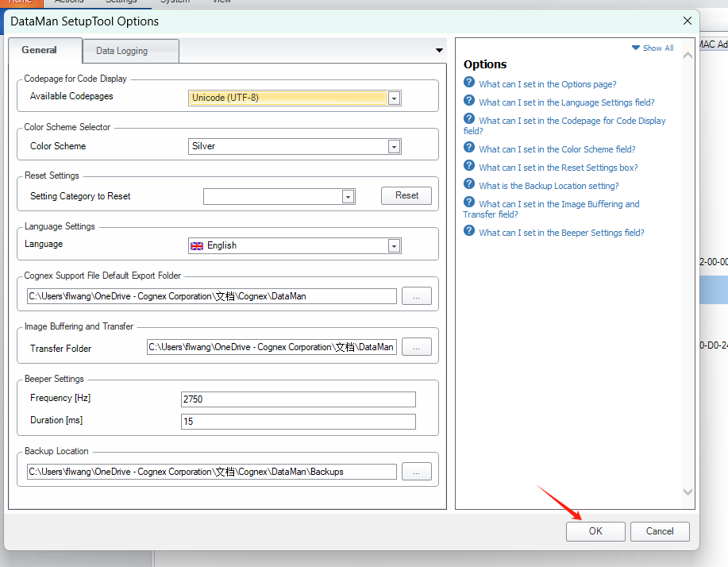Open the Language dropdown
Image resolution: width=728 pixels, height=567 pixels.
394,246
